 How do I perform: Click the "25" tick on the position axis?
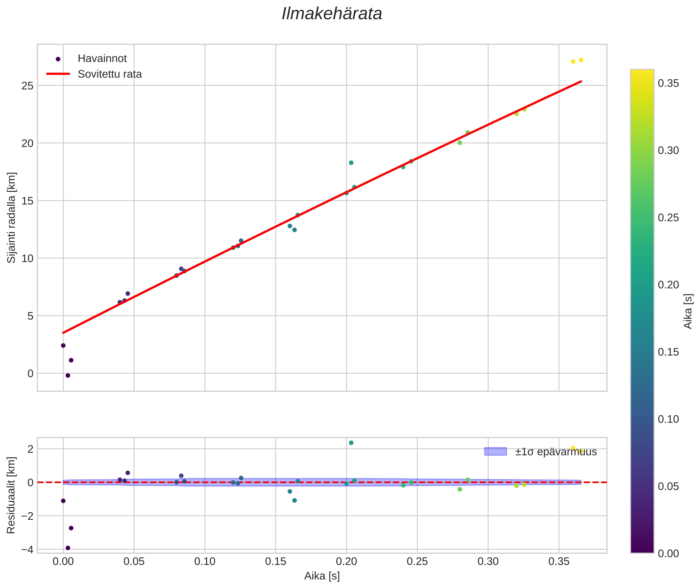[27, 86]
